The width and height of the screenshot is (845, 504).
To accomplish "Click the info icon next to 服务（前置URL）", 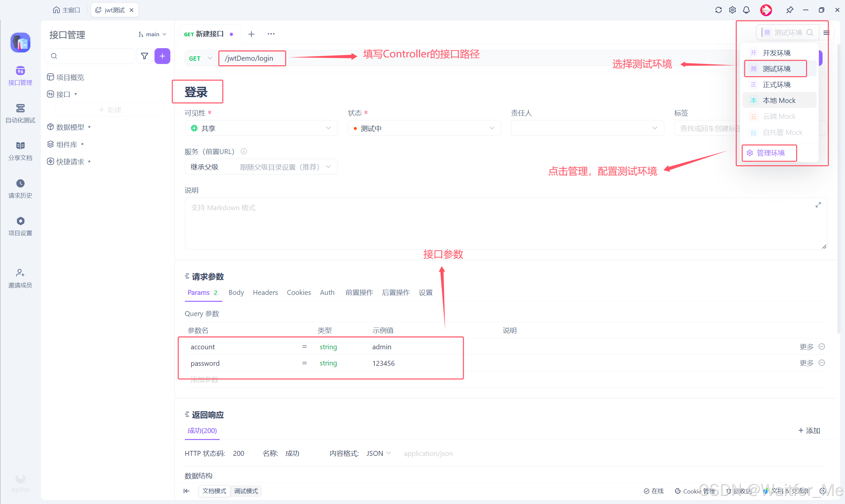I will pos(244,151).
